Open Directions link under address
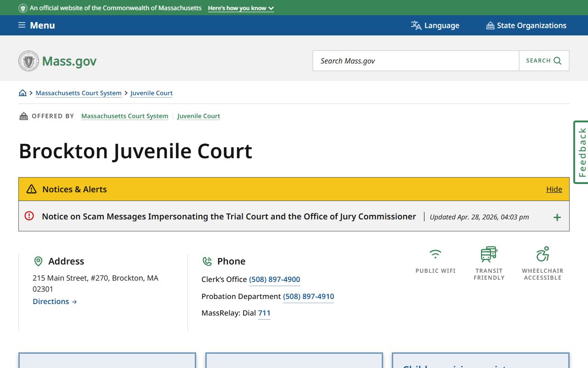Screen dimensions: 588x368 [x=55, y=301]
